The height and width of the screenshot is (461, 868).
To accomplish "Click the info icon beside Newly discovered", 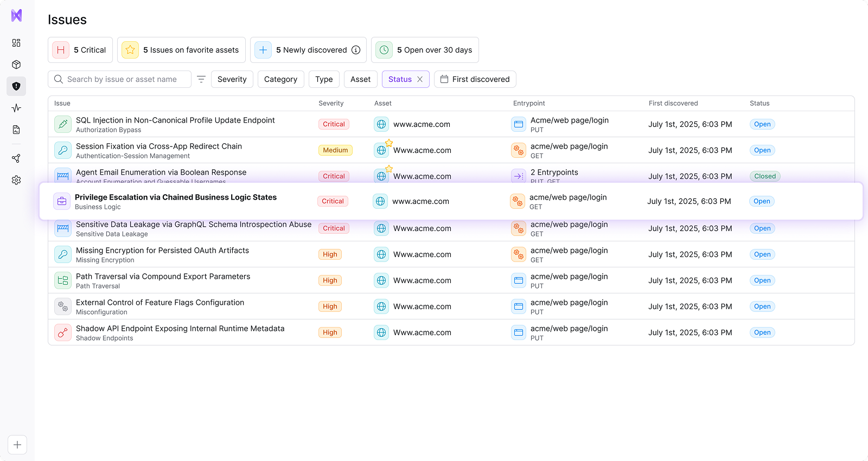I will click(x=356, y=50).
